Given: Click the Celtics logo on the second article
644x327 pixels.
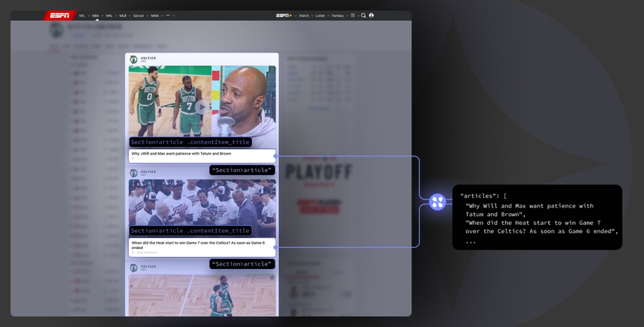Looking at the screenshot, I should 134,173.
